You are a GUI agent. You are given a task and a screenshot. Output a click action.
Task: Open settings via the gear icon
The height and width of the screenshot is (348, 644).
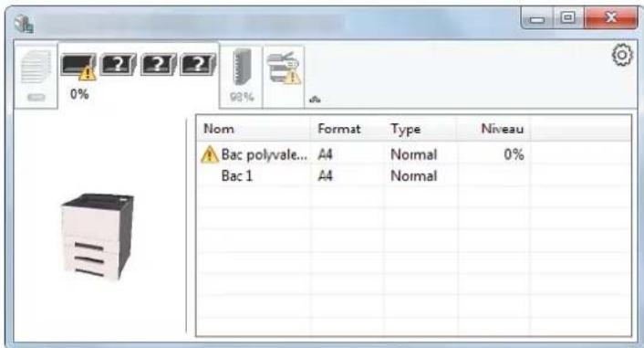click(622, 55)
